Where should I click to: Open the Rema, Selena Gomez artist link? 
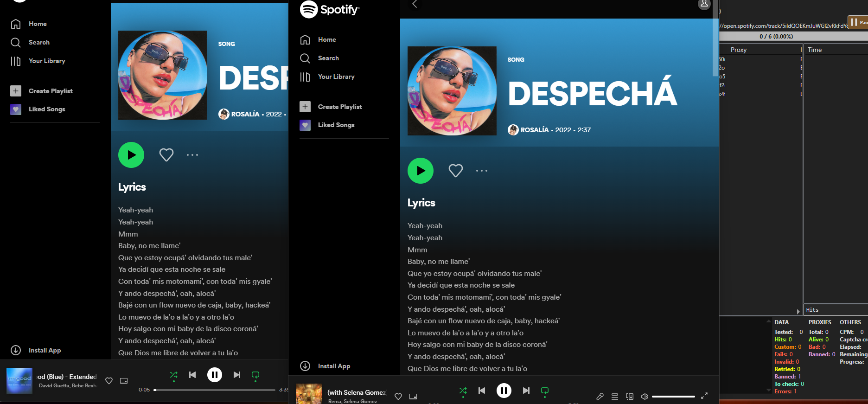352,401
